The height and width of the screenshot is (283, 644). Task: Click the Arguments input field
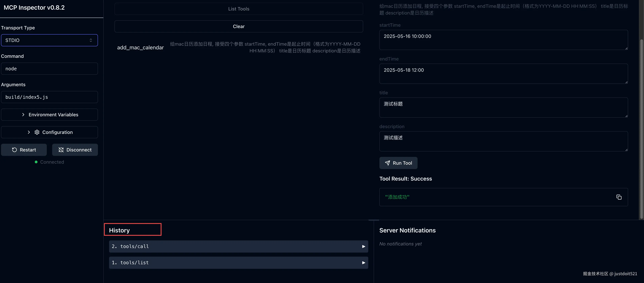pos(49,97)
